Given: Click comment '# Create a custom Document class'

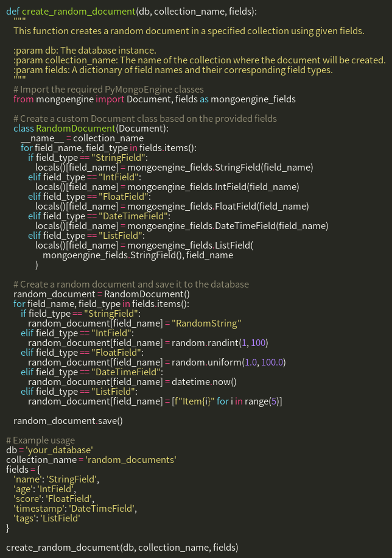Looking at the screenshot, I should click(145, 119).
